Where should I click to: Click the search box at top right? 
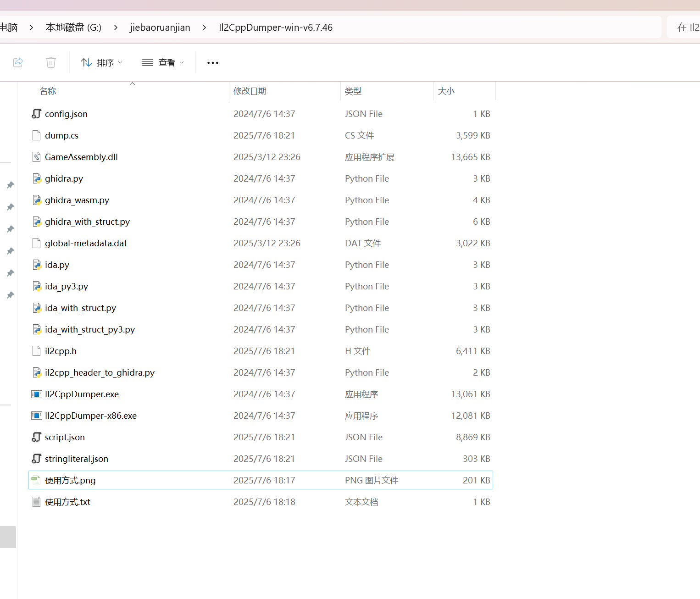point(683,28)
